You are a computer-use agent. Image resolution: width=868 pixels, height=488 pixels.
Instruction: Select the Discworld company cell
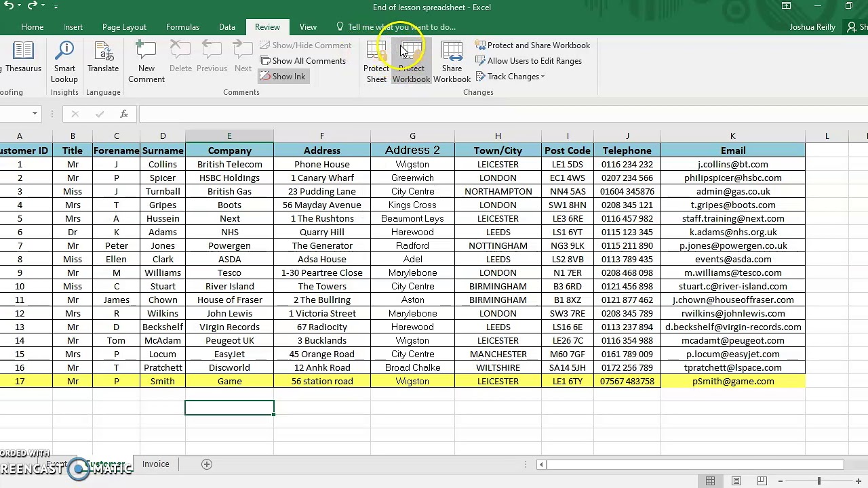click(229, 367)
